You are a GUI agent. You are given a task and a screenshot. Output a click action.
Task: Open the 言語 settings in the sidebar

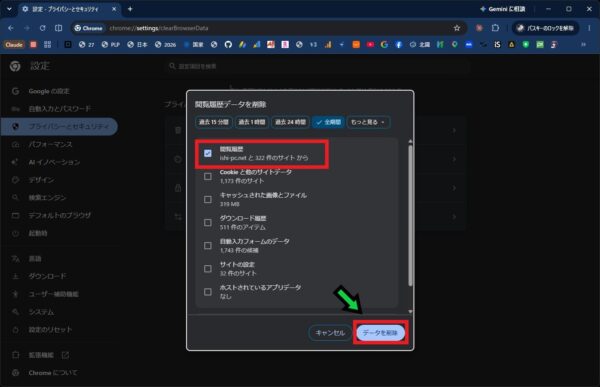35,259
